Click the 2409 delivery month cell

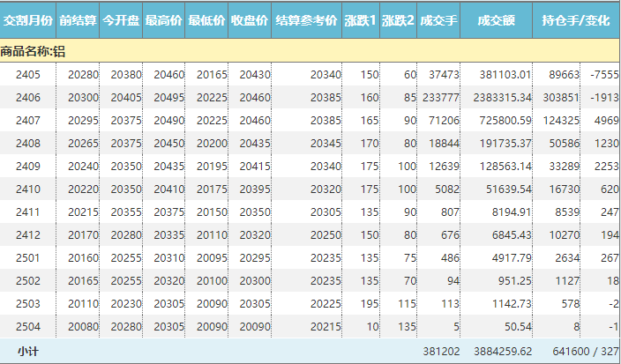pos(28,167)
